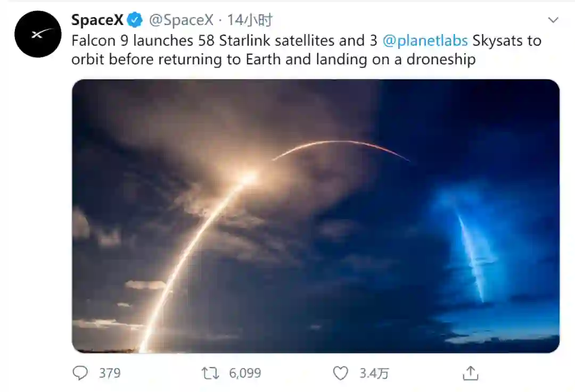Viewport: 575px width, 392px height.
Task: Expand the tweet options chevron
Action: (x=553, y=20)
